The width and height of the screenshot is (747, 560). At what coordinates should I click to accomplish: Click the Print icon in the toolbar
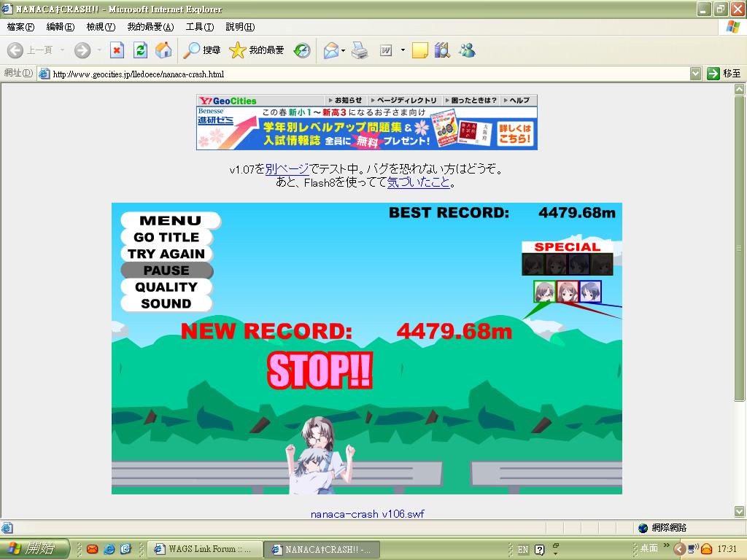(360, 50)
